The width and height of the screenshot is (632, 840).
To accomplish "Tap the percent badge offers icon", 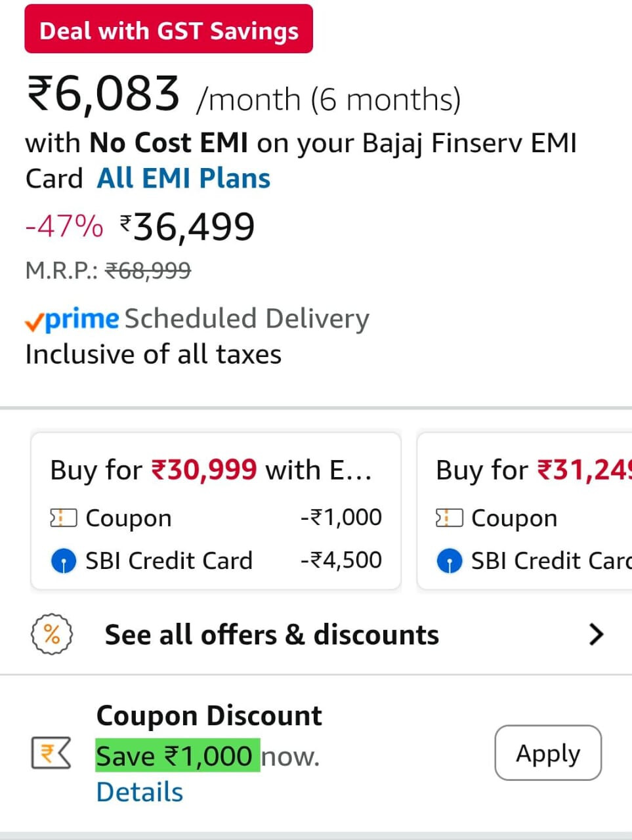I will (52, 634).
